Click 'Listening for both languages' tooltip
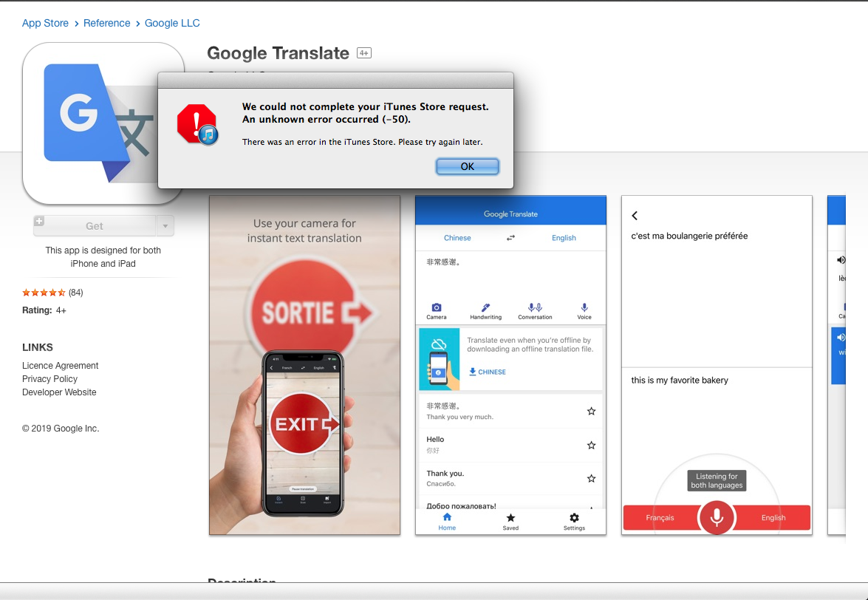Image resolution: width=868 pixels, height=600 pixels. coord(717,480)
